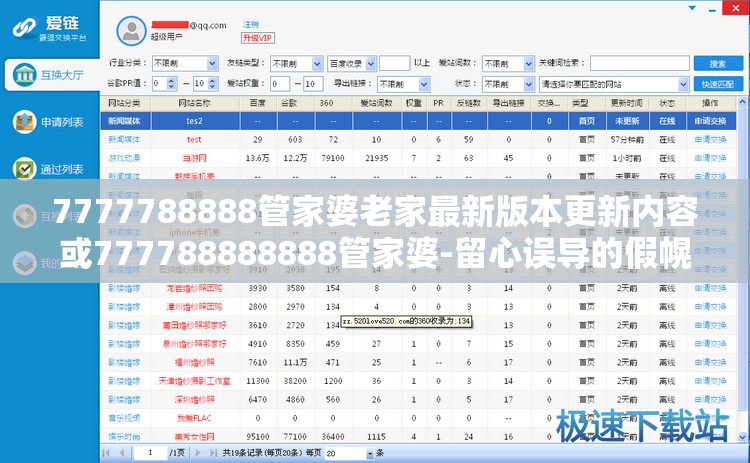Click the 搜索 button
750x463 pixels.
coord(718,63)
